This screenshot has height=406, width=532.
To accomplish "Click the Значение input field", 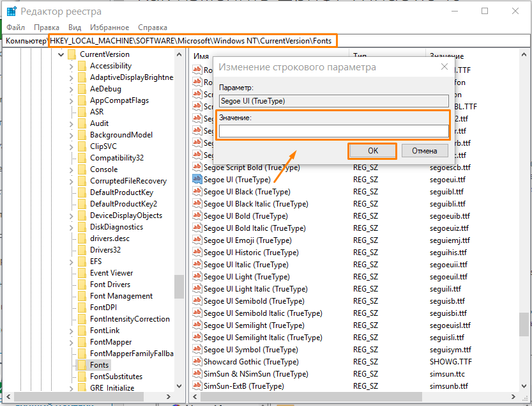I will 334,131.
